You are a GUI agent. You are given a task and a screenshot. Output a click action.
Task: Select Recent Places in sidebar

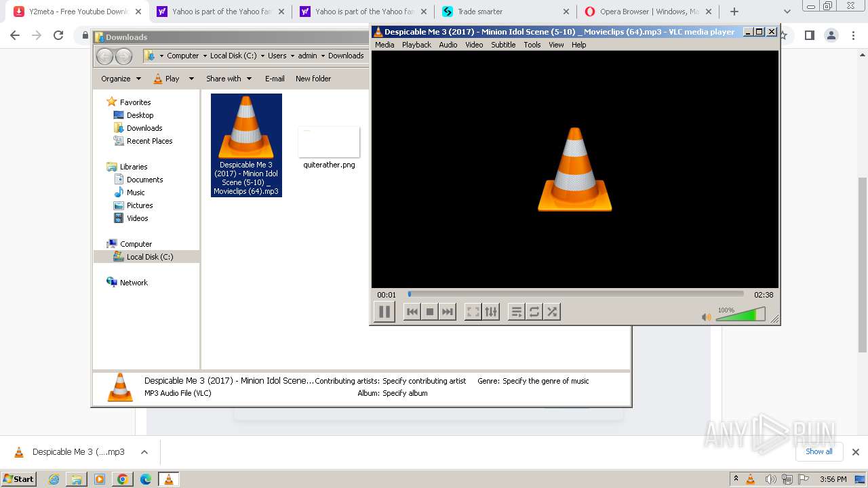click(x=149, y=141)
